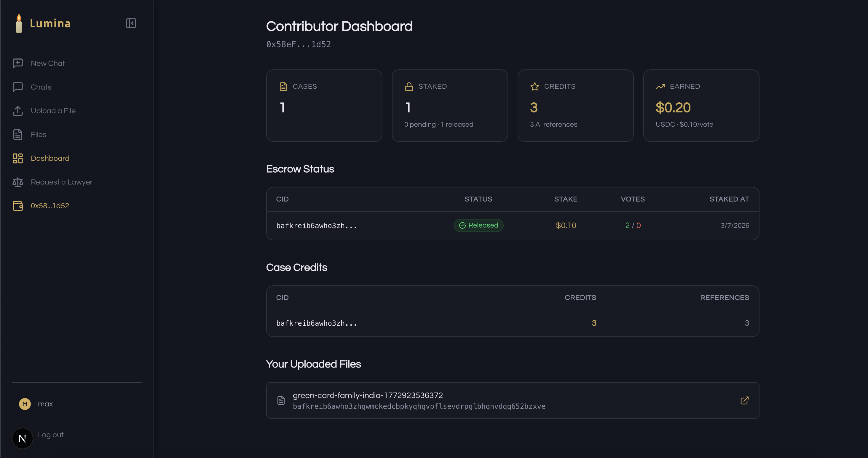Click the Files document icon

(17, 135)
